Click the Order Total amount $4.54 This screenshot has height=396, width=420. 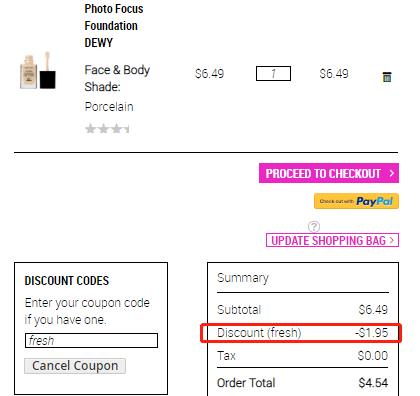[x=373, y=383]
